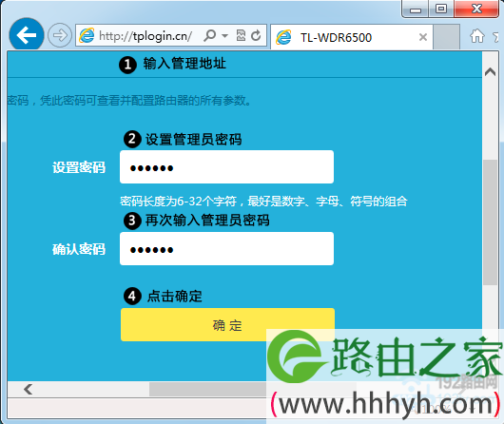Click the 确认密码 confirm password field
The width and height of the screenshot is (504, 424).
click(x=226, y=248)
